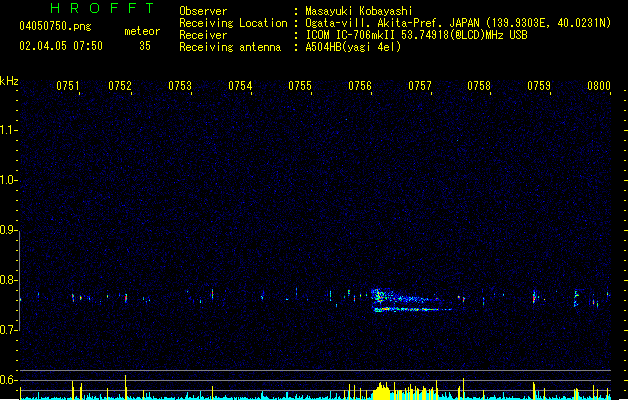Click the Observer label
This screenshot has height=400, width=629.
tap(203, 11)
